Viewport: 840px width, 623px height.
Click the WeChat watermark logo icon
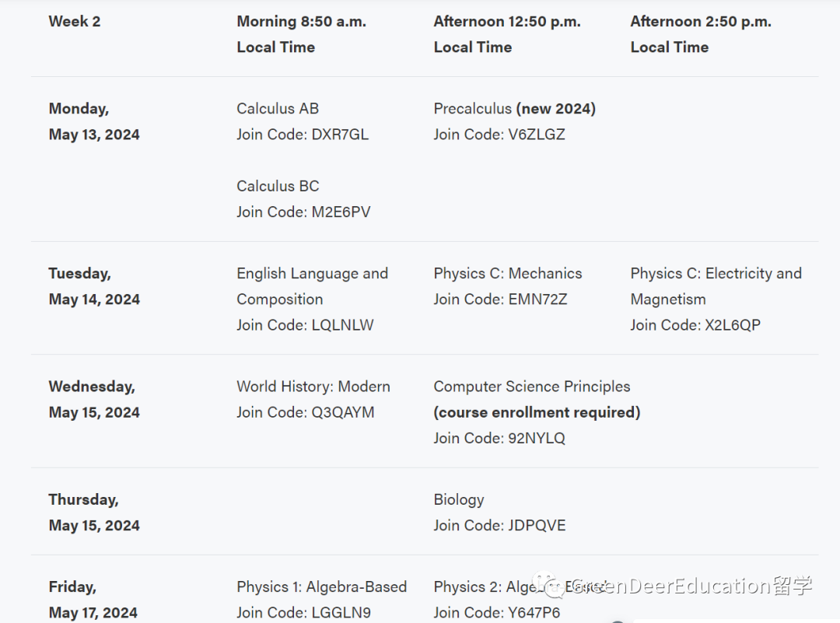(555, 587)
